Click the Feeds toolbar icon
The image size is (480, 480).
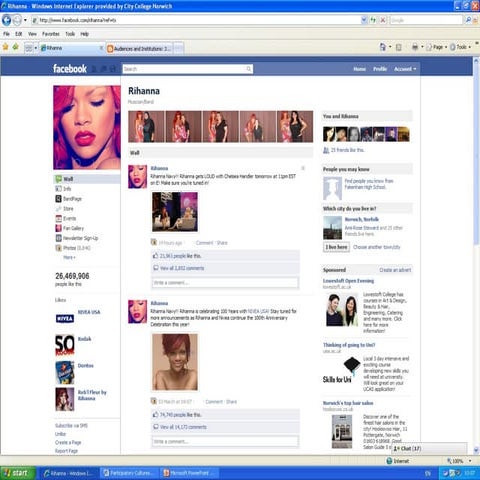click(x=398, y=47)
